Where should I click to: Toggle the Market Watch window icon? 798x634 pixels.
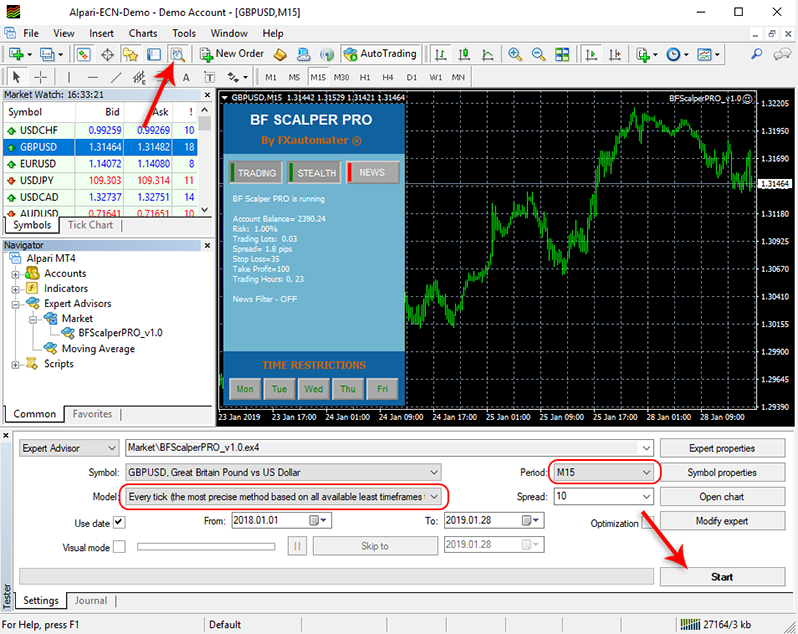83,54
